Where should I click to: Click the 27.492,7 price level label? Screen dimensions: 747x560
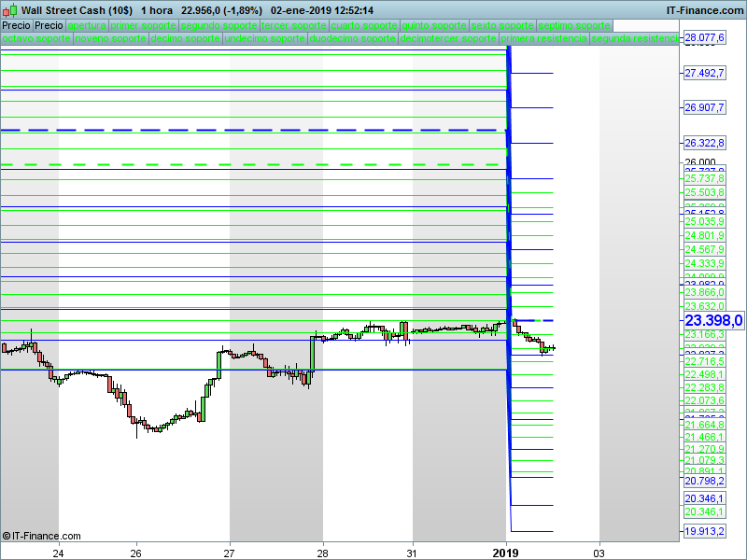pos(705,74)
